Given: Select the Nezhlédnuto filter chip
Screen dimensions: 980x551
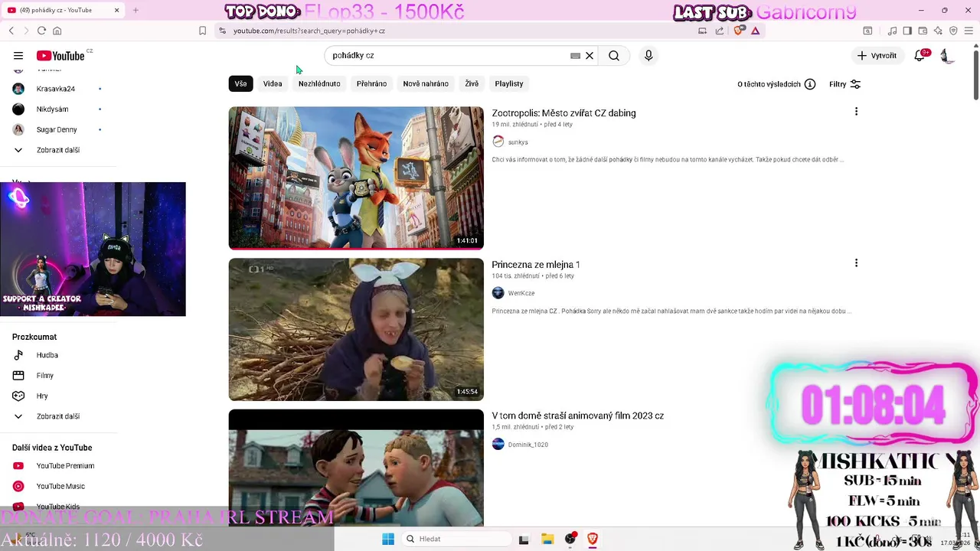Looking at the screenshot, I should point(319,83).
